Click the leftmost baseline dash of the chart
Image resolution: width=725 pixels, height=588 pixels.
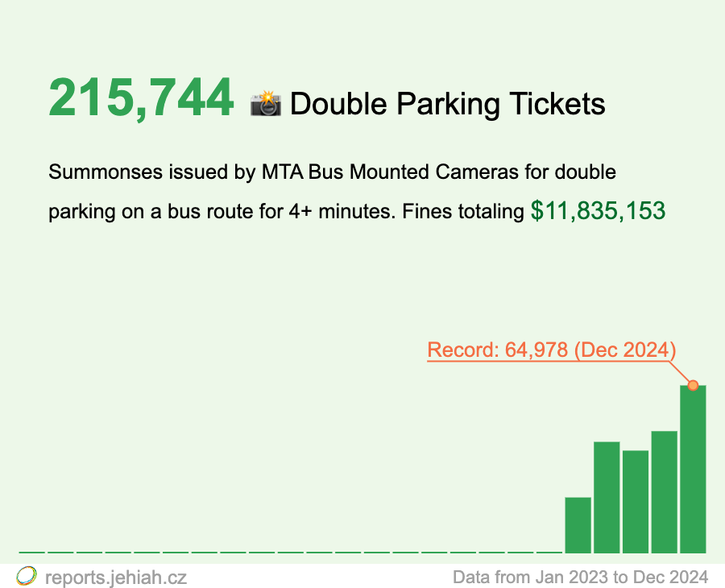[31, 552]
